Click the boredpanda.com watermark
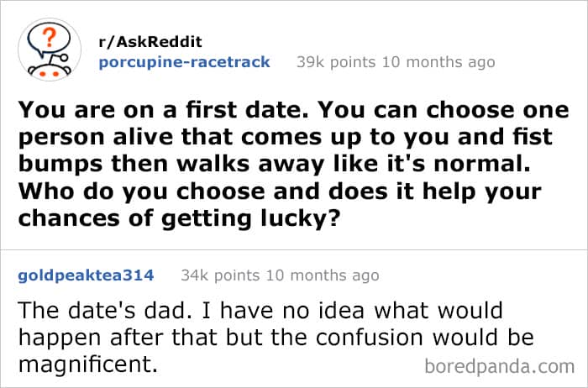This screenshot has height=388, width=588. tap(501, 367)
